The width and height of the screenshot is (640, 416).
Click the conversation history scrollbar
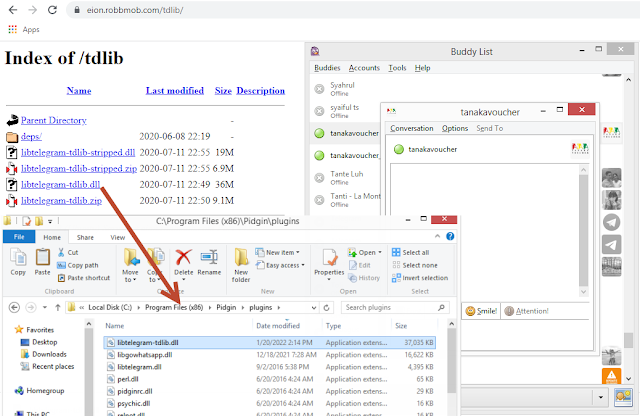pos(584,230)
